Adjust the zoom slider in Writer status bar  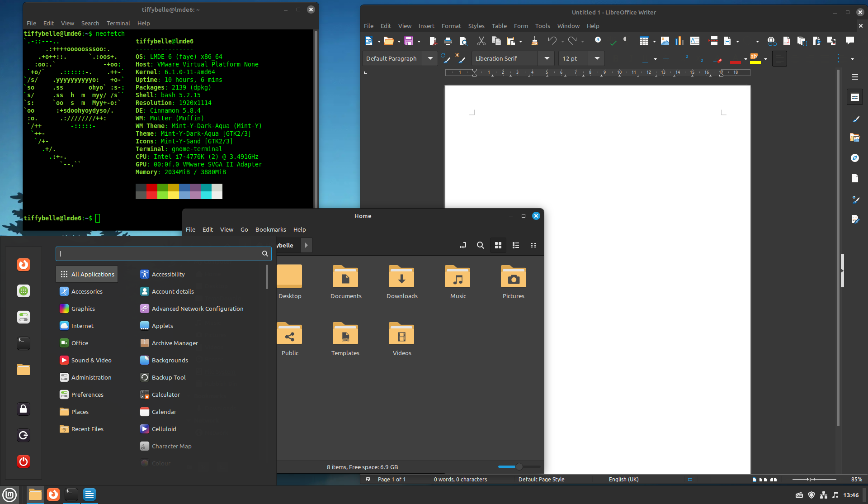pos(814,479)
